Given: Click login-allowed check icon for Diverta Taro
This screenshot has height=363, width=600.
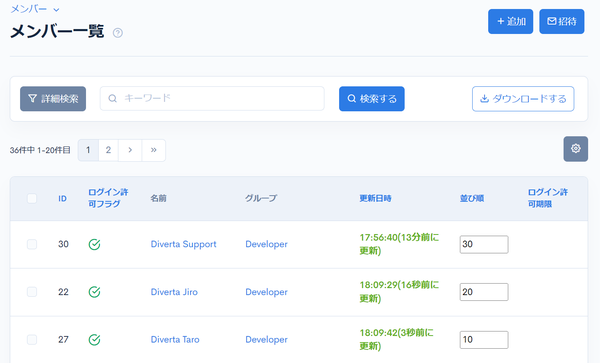Looking at the screenshot, I should 95,340.
